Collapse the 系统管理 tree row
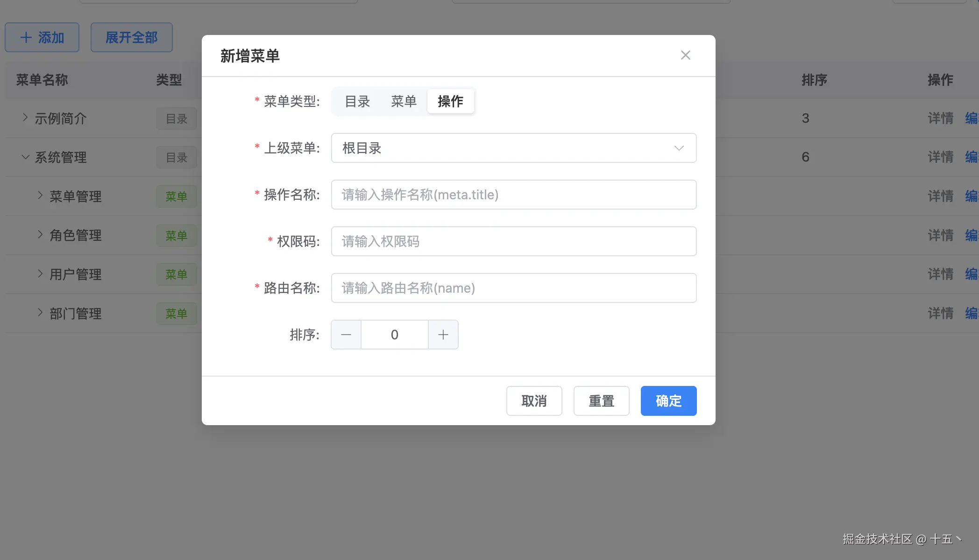The height and width of the screenshot is (560, 979). pos(25,157)
